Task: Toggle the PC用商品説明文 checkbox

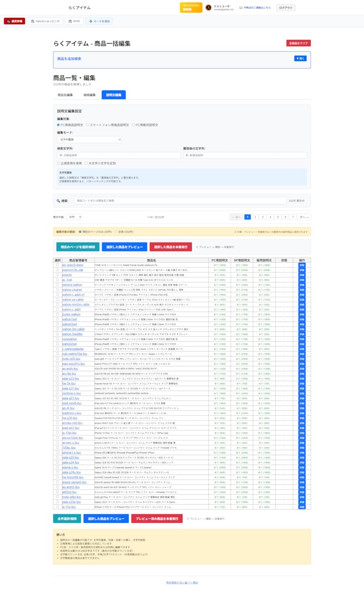Action: pyautogui.click(x=59, y=125)
